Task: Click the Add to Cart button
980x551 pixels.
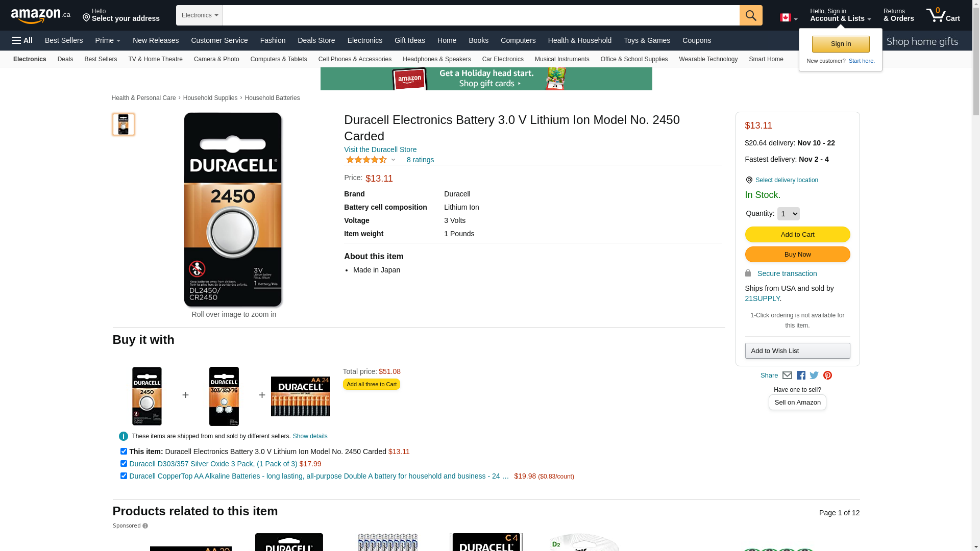Action: tap(797, 235)
